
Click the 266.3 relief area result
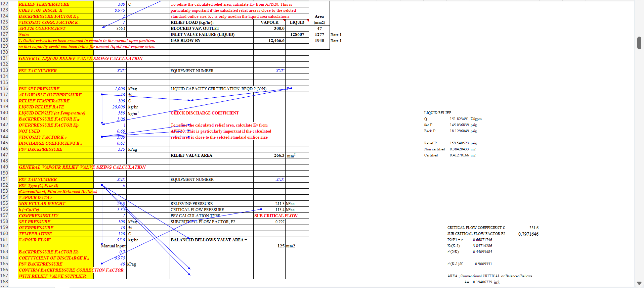pyautogui.click(x=269, y=155)
